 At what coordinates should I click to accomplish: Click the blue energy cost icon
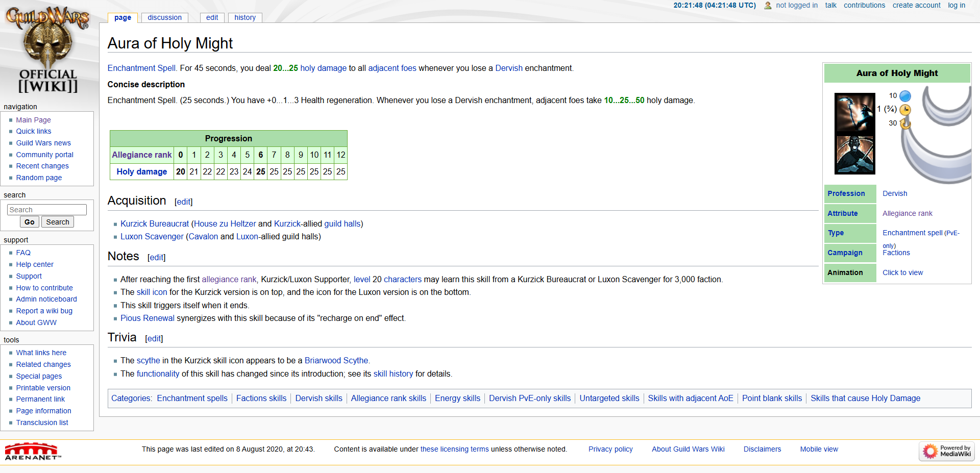point(905,96)
